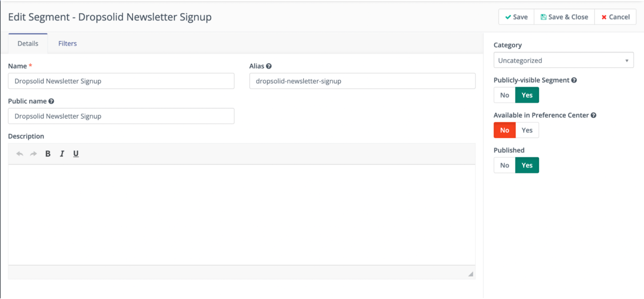The width and height of the screenshot is (644, 299).
Task: Click Publicly-visible Segment help icon
Action: pyautogui.click(x=574, y=80)
